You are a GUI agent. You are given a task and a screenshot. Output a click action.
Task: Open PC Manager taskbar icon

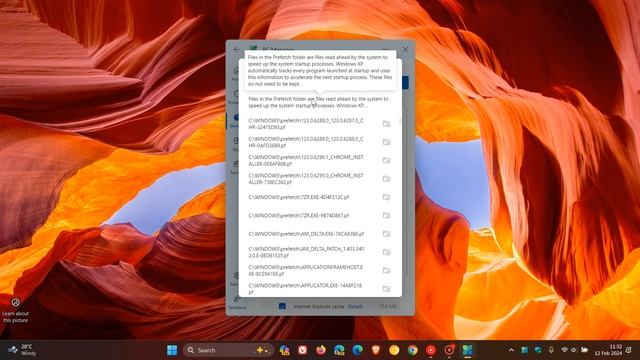click(x=467, y=350)
